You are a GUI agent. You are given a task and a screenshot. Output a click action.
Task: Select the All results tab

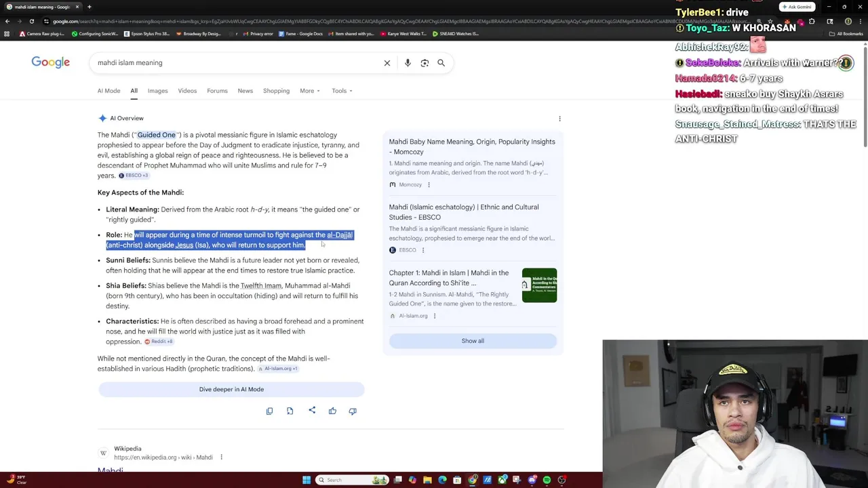[134, 91]
